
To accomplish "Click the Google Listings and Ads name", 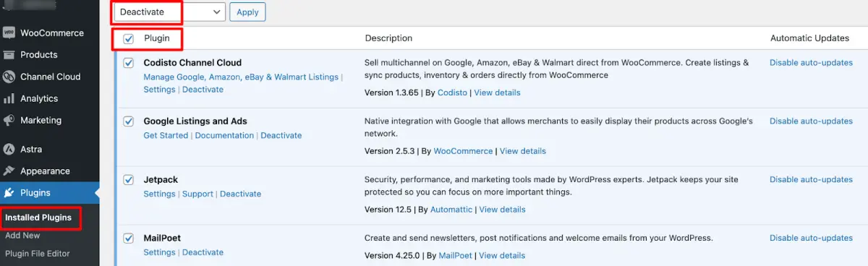I will click(x=195, y=121).
